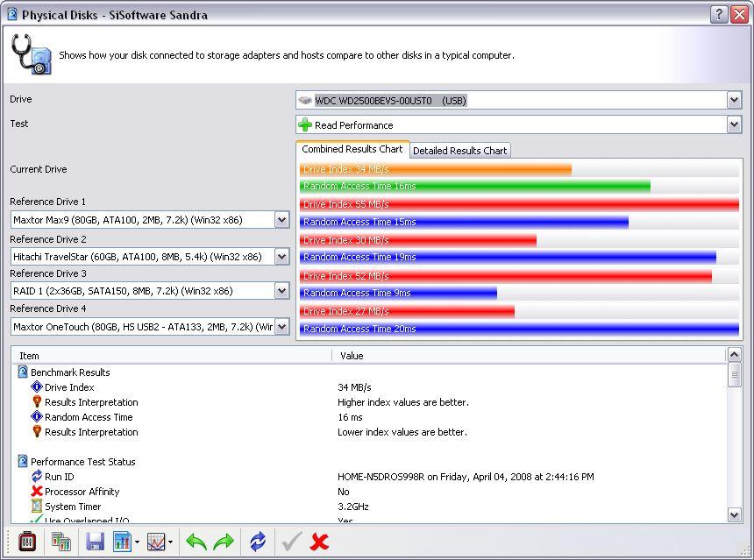Click the module options icon in bottom toolbar
754x560 pixels.
click(27, 542)
